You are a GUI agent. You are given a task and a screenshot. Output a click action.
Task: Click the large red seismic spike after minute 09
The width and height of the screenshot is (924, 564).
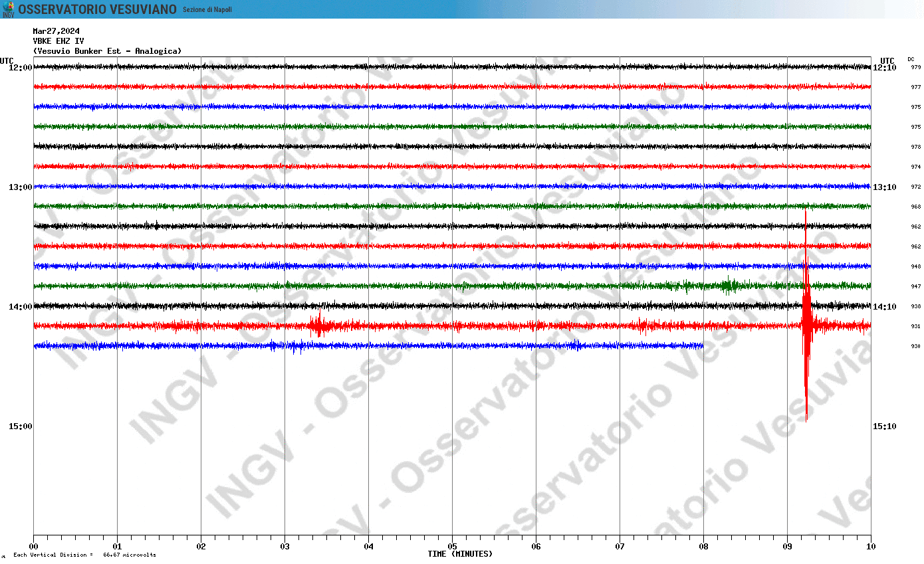tap(806, 316)
